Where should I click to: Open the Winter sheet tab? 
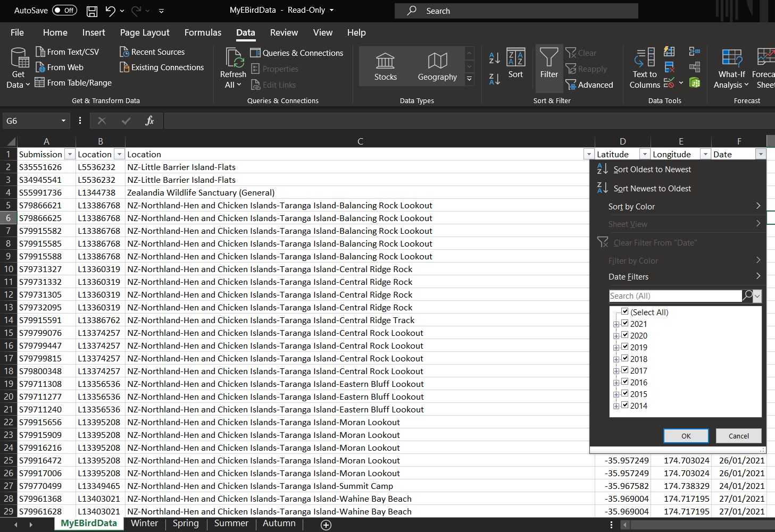click(144, 523)
